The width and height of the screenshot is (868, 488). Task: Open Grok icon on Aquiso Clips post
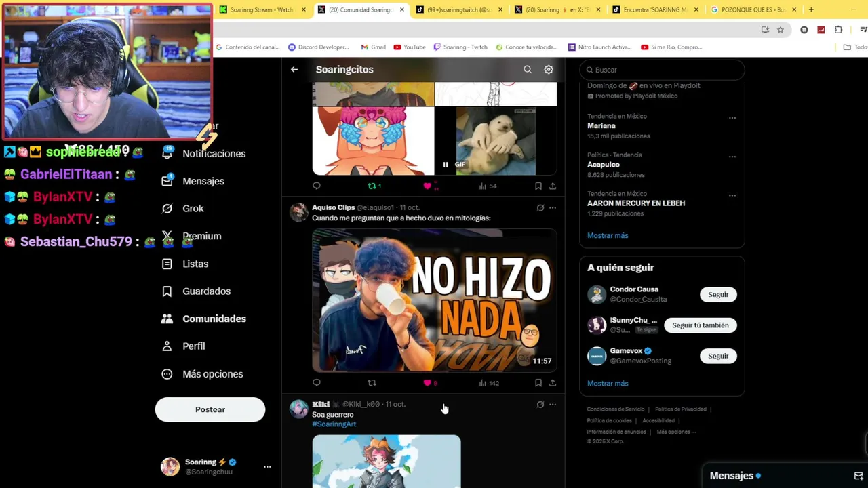pos(540,207)
